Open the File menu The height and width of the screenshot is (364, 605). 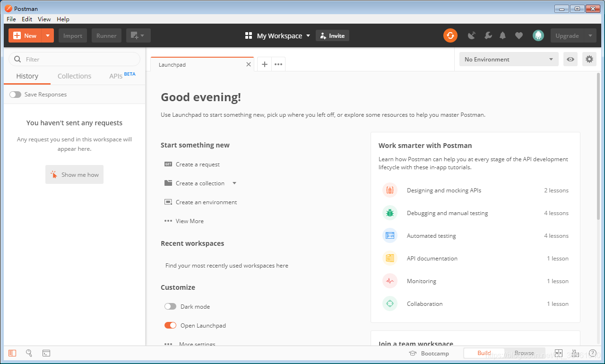(x=11, y=19)
